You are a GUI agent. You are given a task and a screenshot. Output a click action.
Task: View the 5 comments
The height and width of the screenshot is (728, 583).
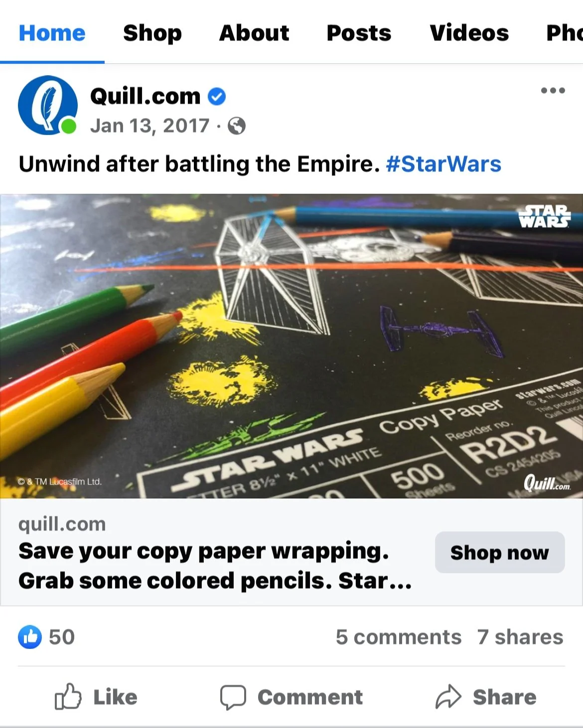pyautogui.click(x=399, y=637)
